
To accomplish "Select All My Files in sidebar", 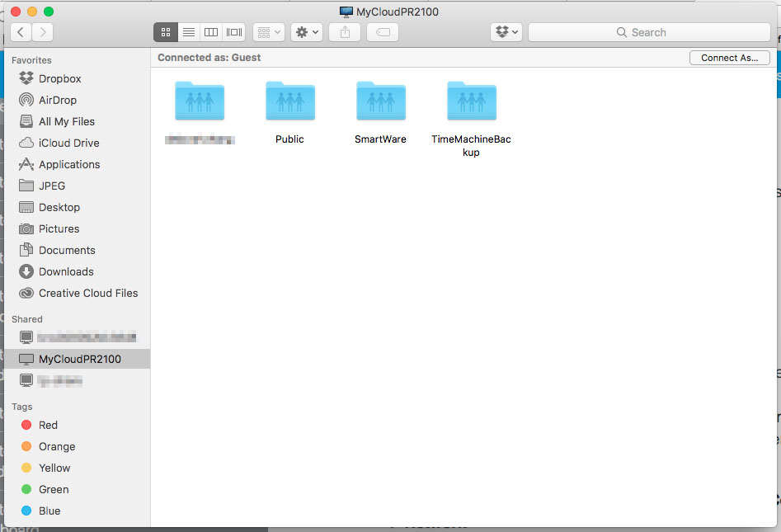I will (77, 121).
